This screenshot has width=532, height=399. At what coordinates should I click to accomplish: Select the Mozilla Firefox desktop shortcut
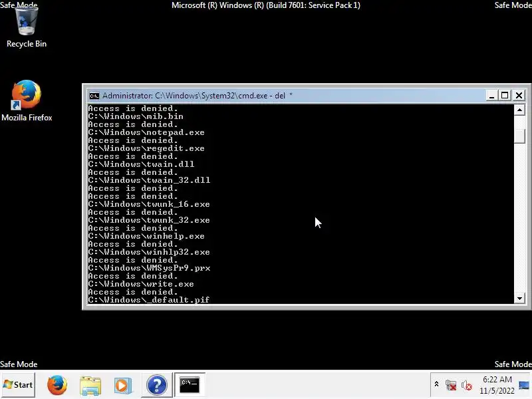(27, 101)
